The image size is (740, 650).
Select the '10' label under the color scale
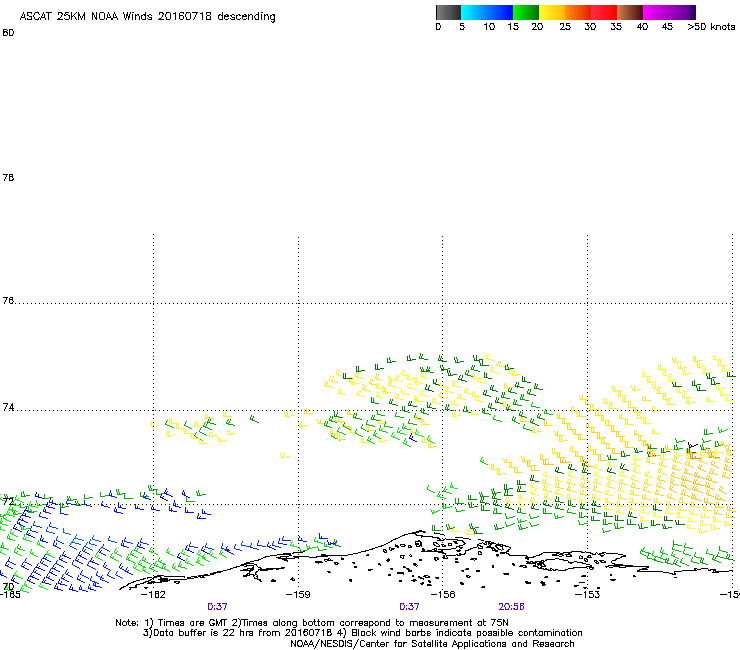coord(489,27)
